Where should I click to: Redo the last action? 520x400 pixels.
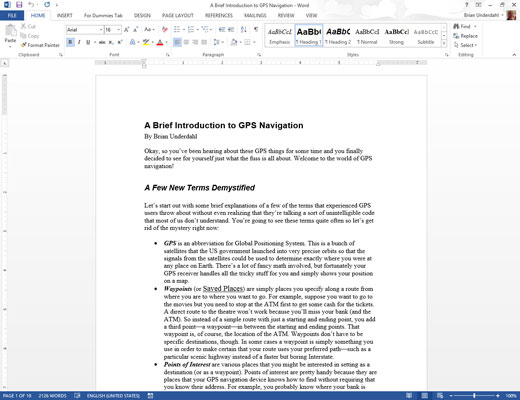click(x=47, y=5)
